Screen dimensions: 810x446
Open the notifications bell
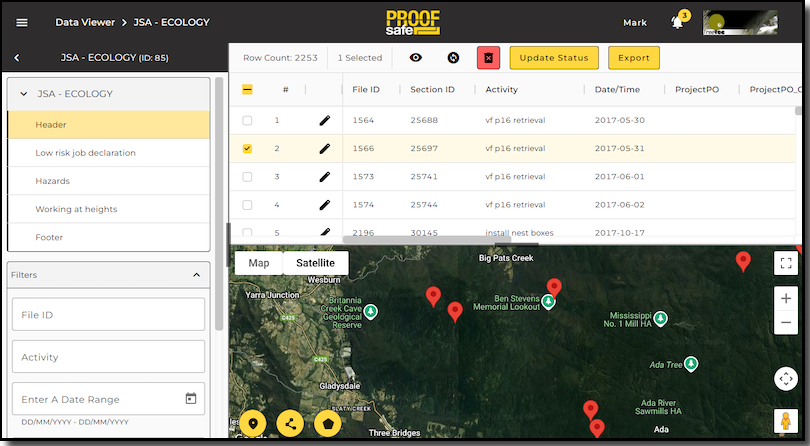[677, 23]
